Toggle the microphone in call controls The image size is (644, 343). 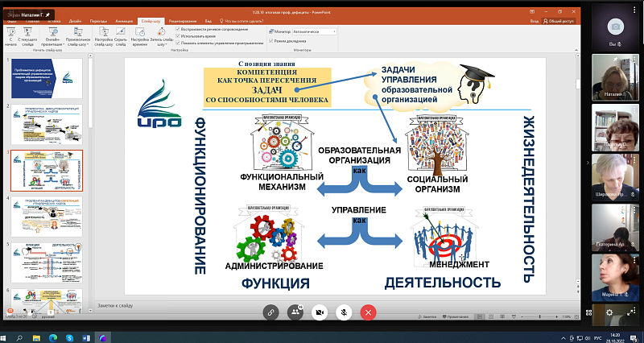[345, 311]
